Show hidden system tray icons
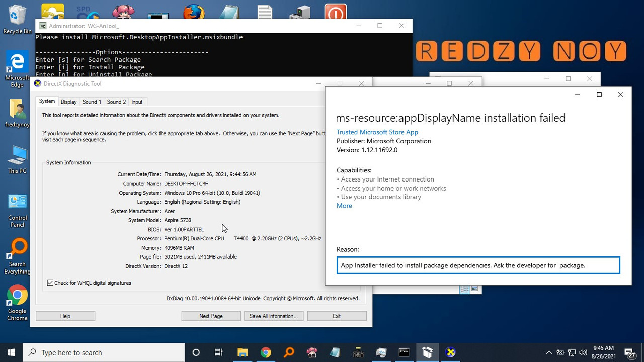The width and height of the screenshot is (644, 362). pos(549,352)
